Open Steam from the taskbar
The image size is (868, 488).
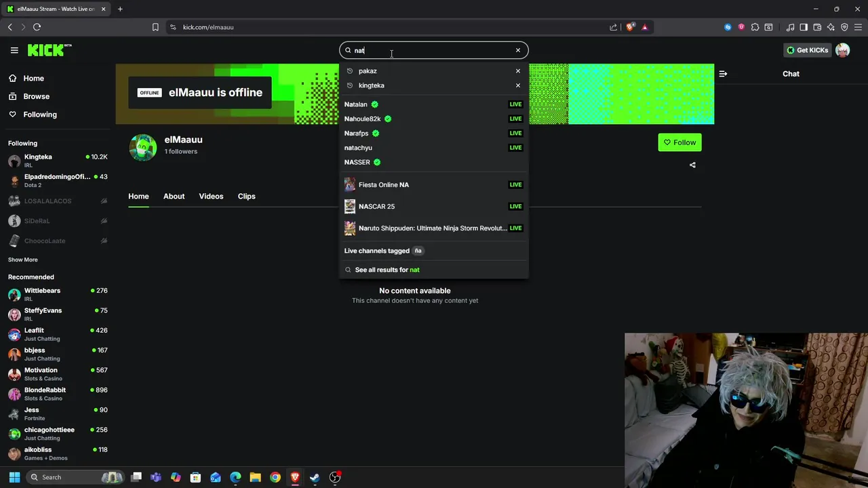coord(315,477)
